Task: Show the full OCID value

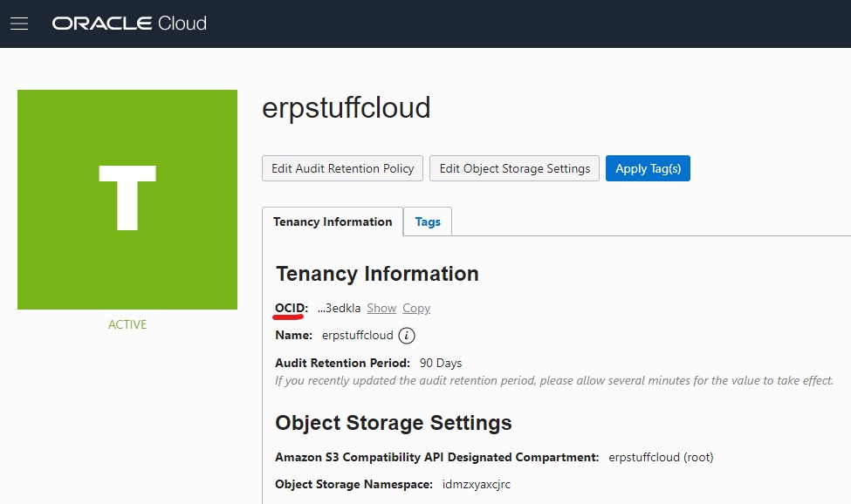Action: tap(381, 309)
